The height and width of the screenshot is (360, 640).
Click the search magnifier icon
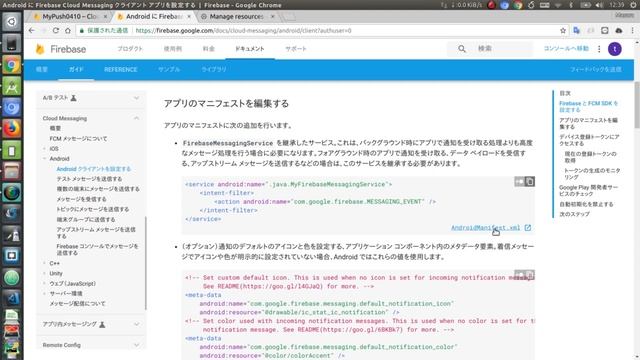[x=462, y=49]
